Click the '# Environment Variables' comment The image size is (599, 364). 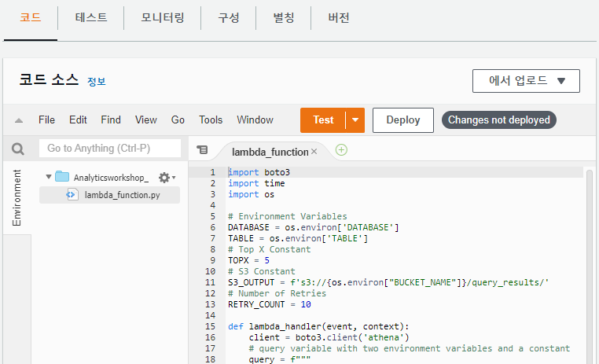pos(288,216)
